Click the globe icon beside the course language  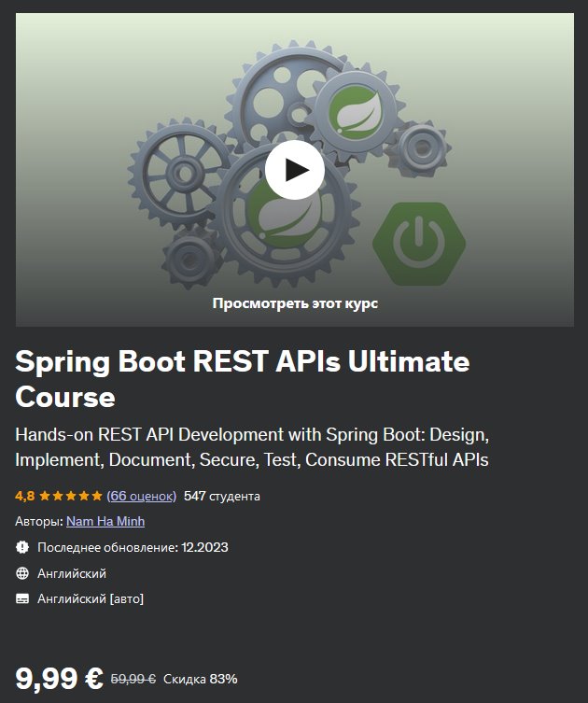(x=23, y=573)
